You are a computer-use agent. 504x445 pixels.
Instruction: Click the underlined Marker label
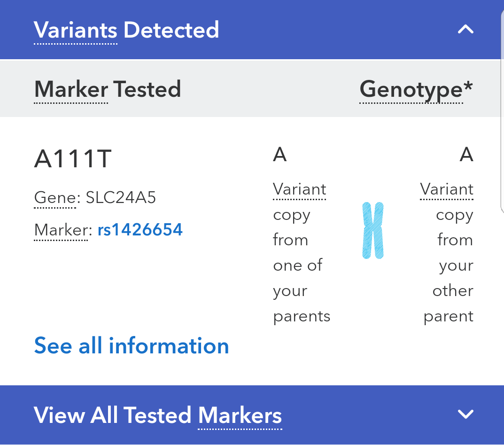click(61, 230)
